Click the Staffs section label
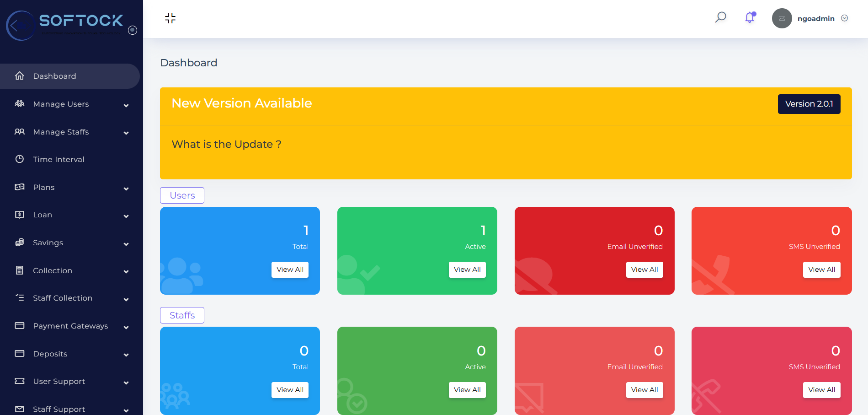 pos(182,315)
